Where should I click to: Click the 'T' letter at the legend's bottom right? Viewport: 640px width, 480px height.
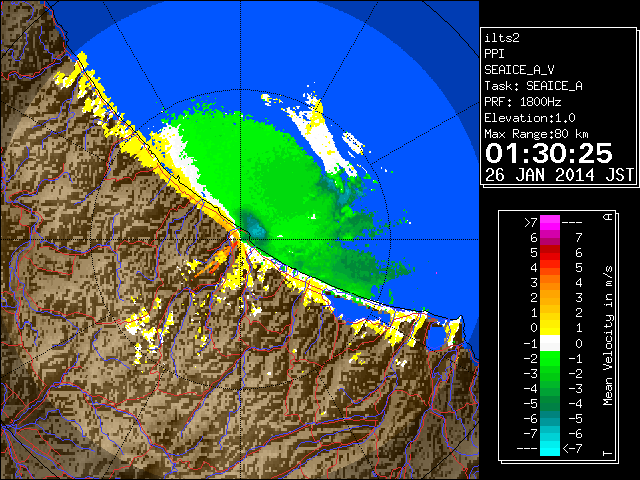coord(608,453)
